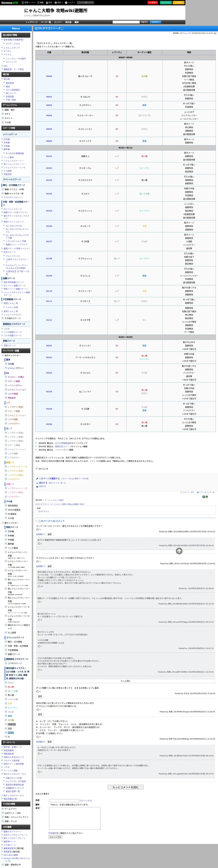The width and height of the screenshot is (218, 868).
Task: Expand 公式サイト・SNS in the sidebar
Action: 3,813
